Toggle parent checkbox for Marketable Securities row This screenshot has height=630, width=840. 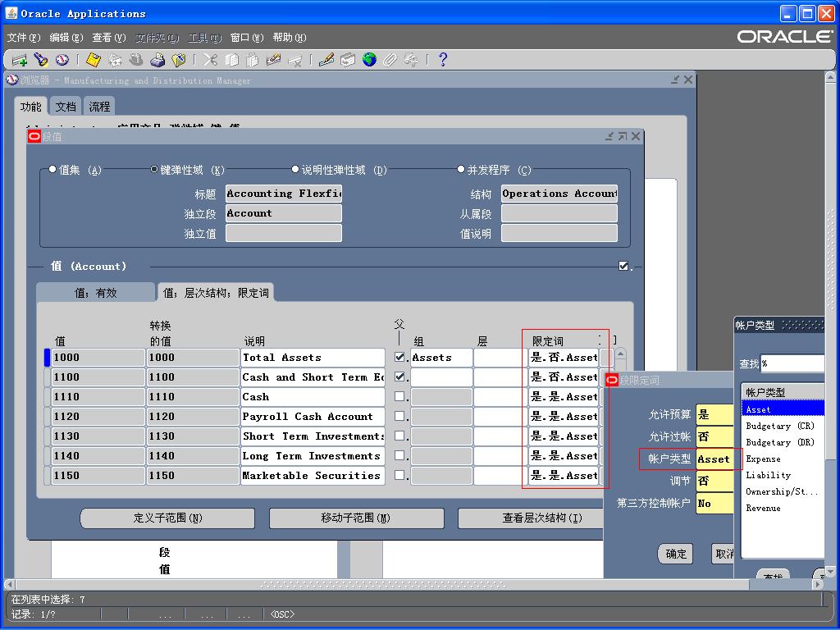399,475
